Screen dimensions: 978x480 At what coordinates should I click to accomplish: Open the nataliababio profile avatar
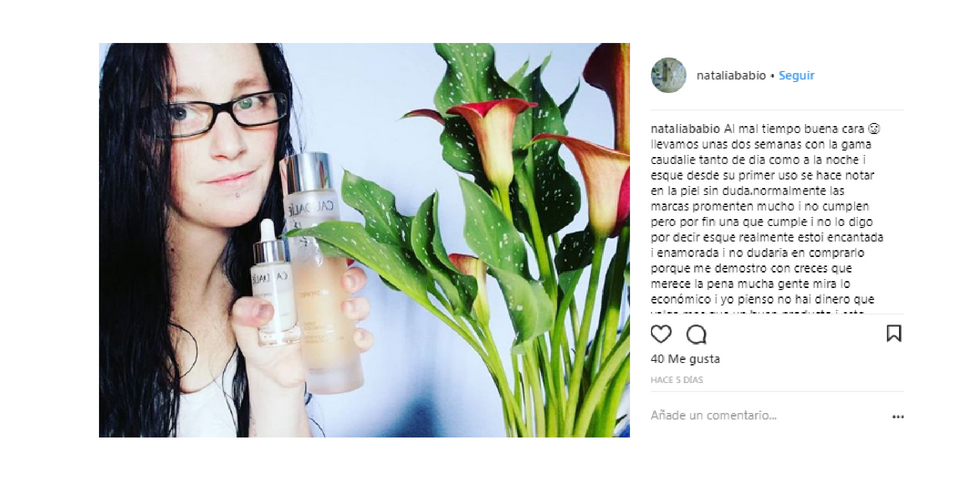click(x=669, y=75)
